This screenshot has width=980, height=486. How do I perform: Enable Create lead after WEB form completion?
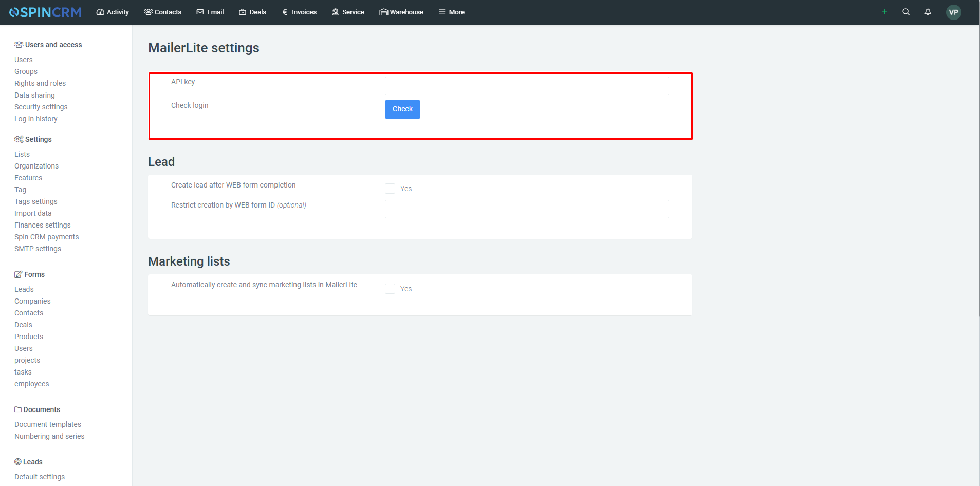point(390,189)
